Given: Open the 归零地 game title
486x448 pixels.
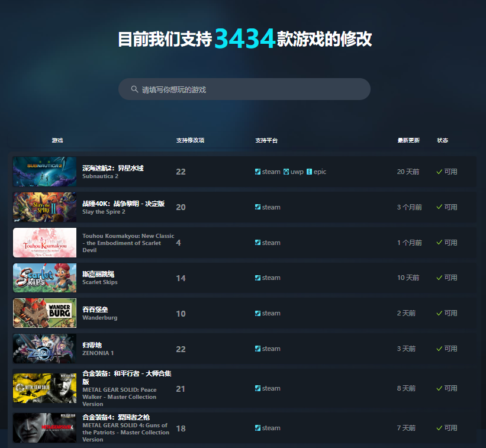Looking at the screenshot, I should pos(92,345).
